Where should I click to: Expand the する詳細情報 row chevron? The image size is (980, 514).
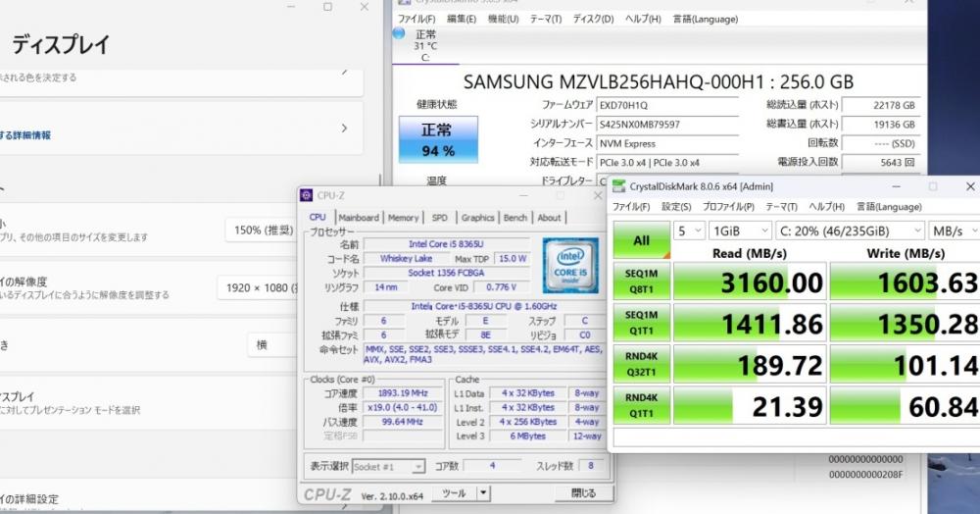coord(344,128)
